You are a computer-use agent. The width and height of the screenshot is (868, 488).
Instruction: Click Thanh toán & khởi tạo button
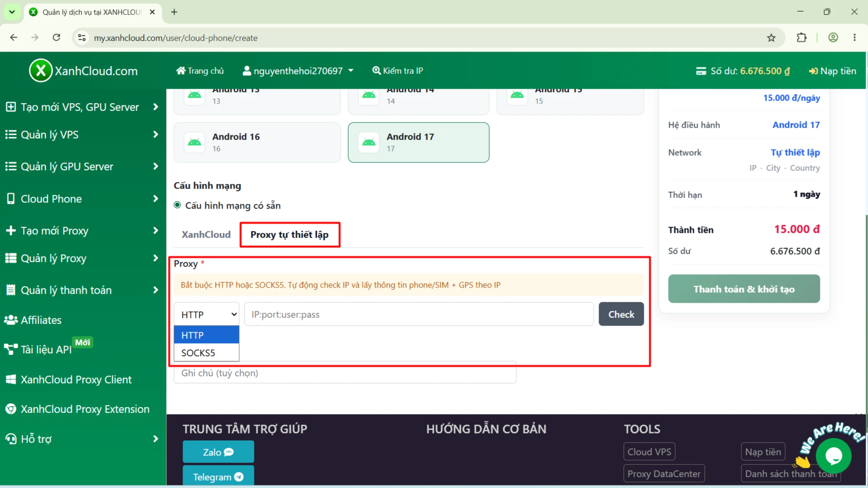pos(744,289)
